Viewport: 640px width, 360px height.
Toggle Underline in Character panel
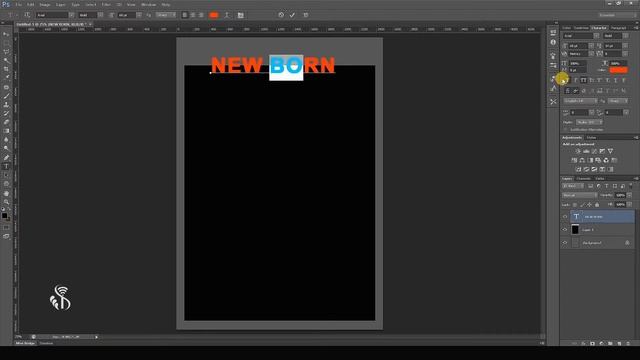[616, 80]
